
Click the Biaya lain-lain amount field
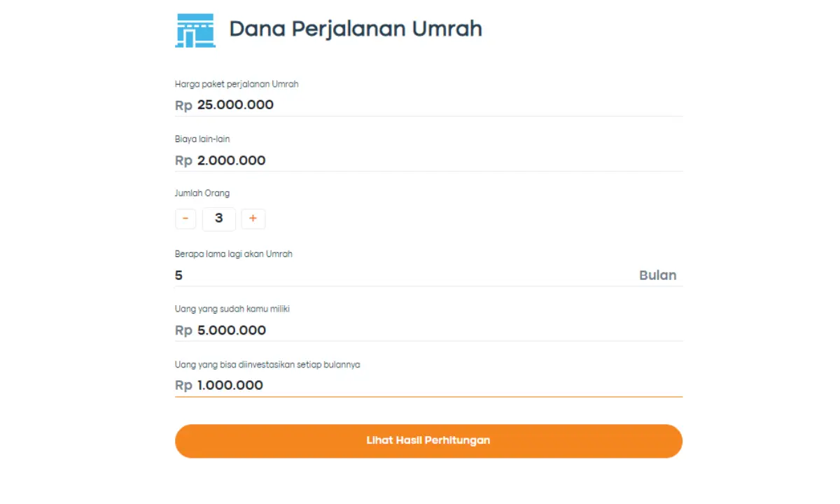click(434, 160)
